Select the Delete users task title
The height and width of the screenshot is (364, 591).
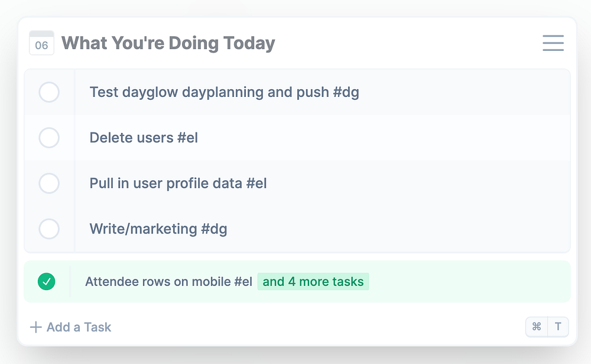(x=132, y=138)
